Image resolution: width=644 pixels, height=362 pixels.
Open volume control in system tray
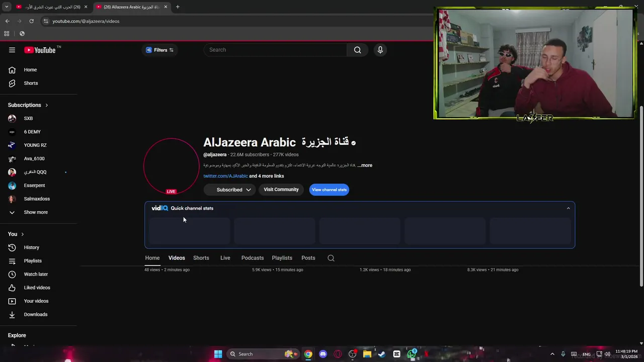pos(607,354)
